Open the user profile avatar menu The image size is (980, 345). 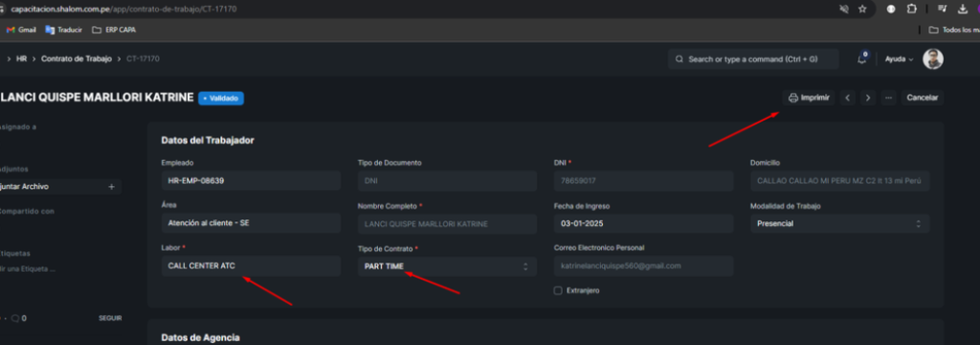pos(932,58)
